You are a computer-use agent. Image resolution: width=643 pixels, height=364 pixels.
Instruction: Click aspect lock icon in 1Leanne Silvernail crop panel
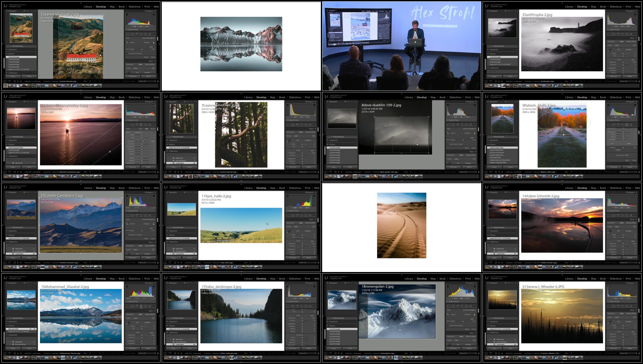(x=154, y=42)
